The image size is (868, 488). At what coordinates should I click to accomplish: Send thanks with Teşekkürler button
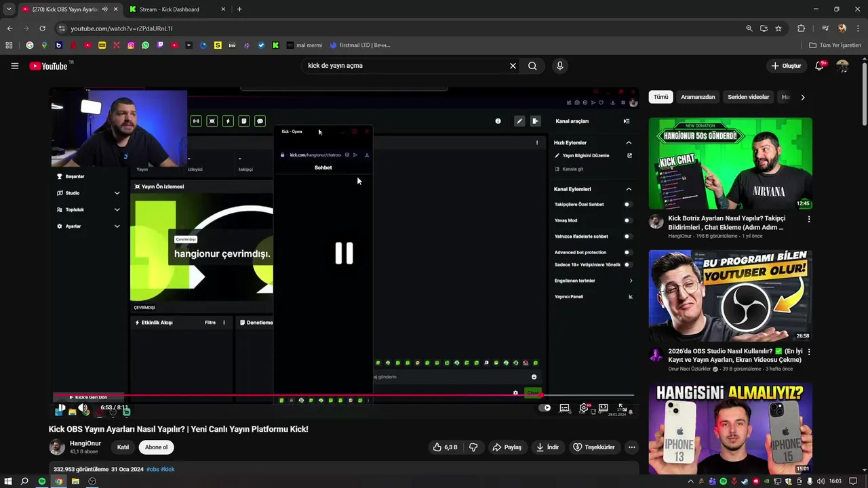pos(594,447)
